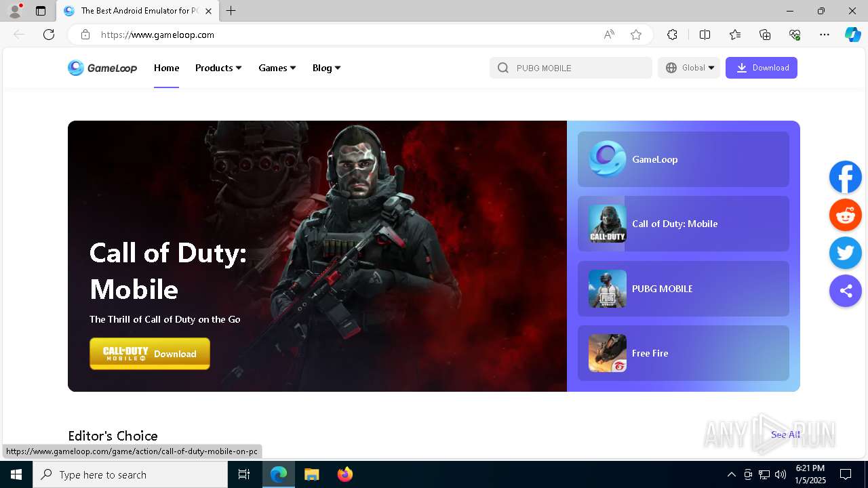Add page to favorites star icon
Viewport: 868px width, 488px height.
636,35
